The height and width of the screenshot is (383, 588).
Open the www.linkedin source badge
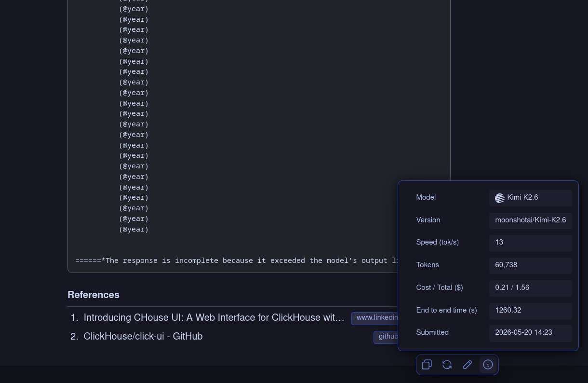pyautogui.click(x=375, y=318)
